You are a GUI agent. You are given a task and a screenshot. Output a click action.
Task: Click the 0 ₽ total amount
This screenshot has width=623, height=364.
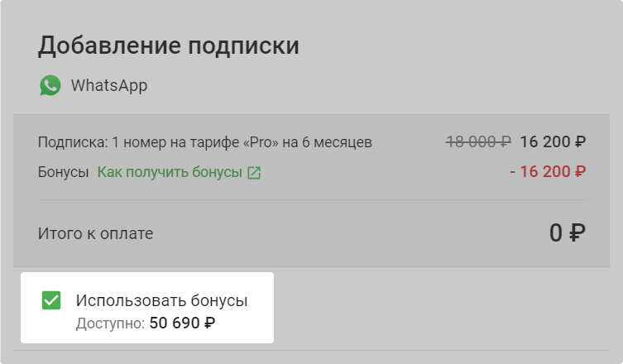(x=568, y=233)
